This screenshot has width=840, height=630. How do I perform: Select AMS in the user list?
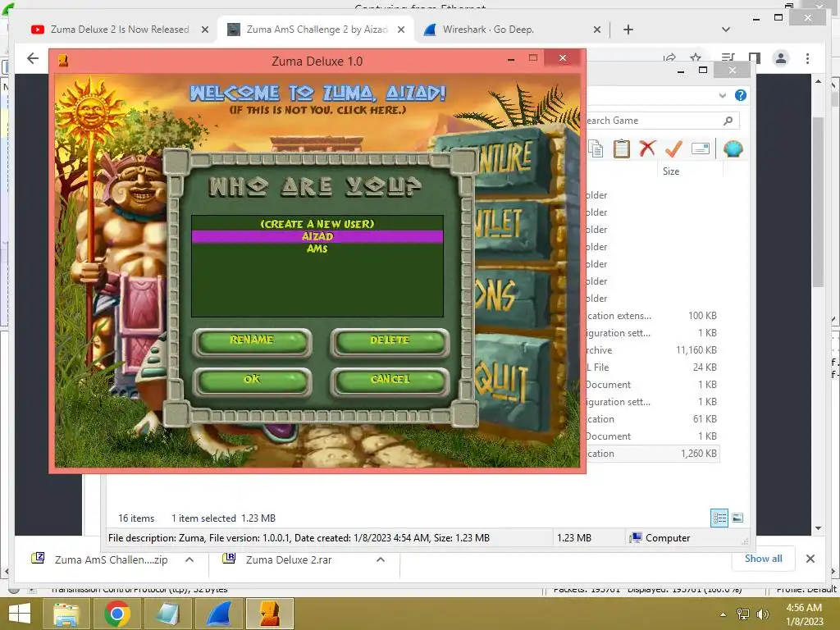[317, 249]
